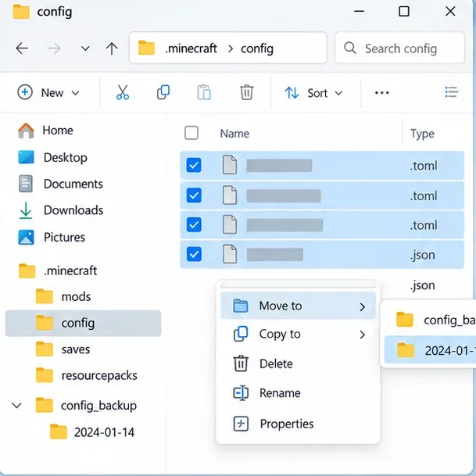Choose Copy to in context menu
The height and width of the screenshot is (476, 476).
coord(298,334)
